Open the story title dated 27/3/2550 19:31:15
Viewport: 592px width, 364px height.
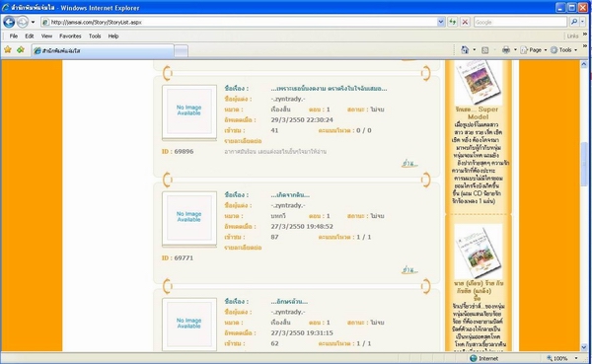pyautogui.click(x=289, y=302)
